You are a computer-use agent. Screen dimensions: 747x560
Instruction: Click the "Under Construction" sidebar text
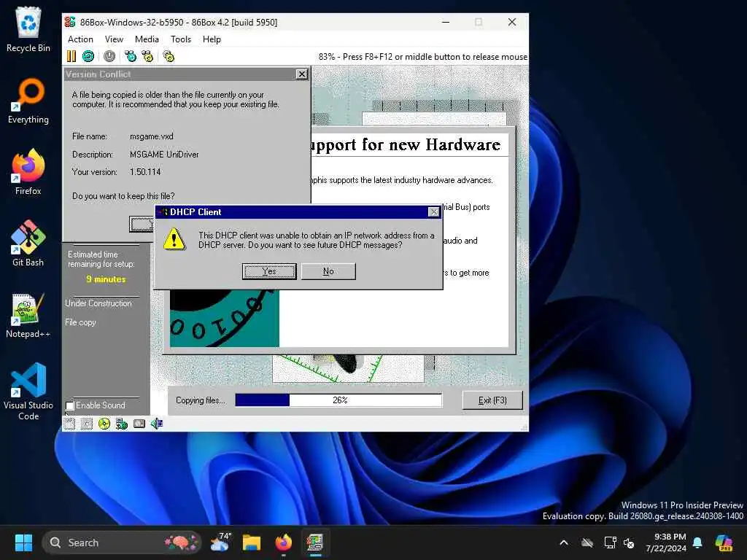(x=98, y=303)
